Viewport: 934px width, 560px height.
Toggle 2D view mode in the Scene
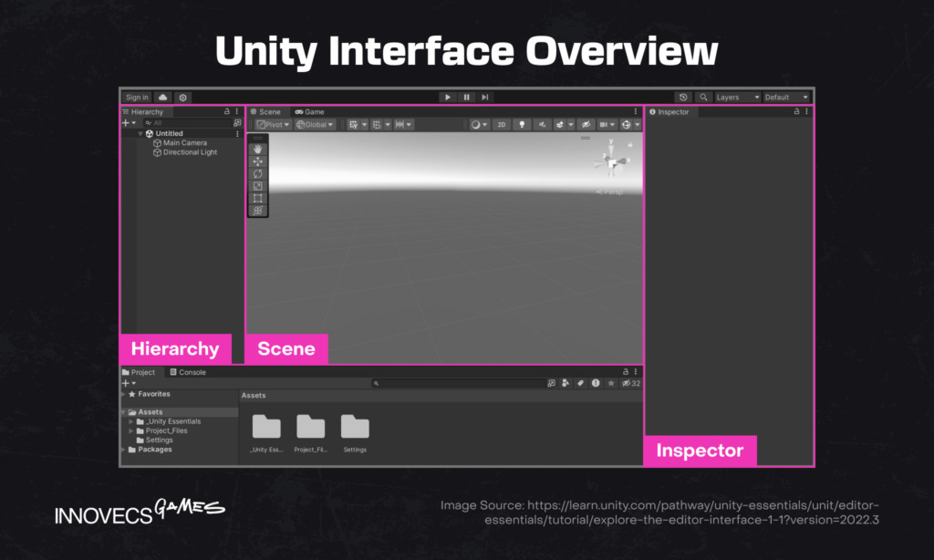pyautogui.click(x=501, y=124)
